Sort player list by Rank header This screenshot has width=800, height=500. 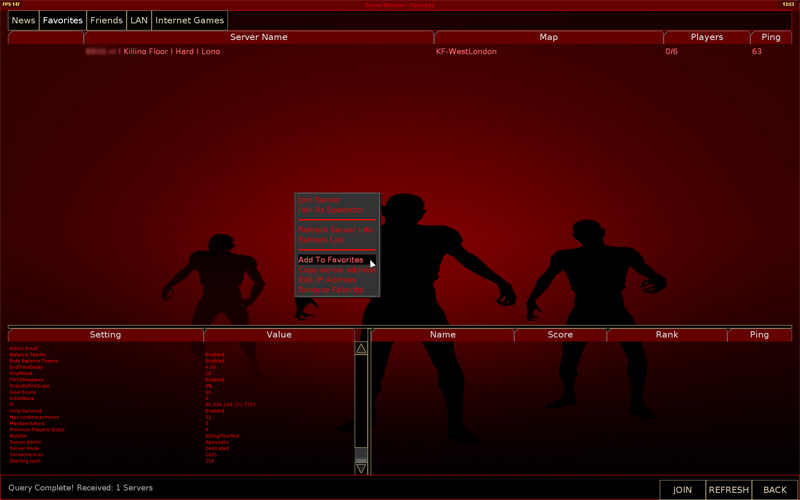click(666, 335)
